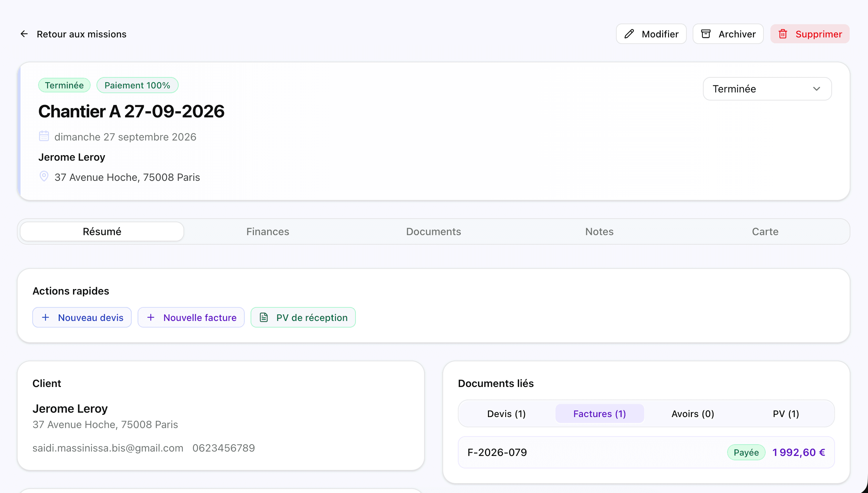Viewport: 868px width, 493px height.
Task: Switch to the Résumé tab
Action: pyautogui.click(x=102, y=231)
